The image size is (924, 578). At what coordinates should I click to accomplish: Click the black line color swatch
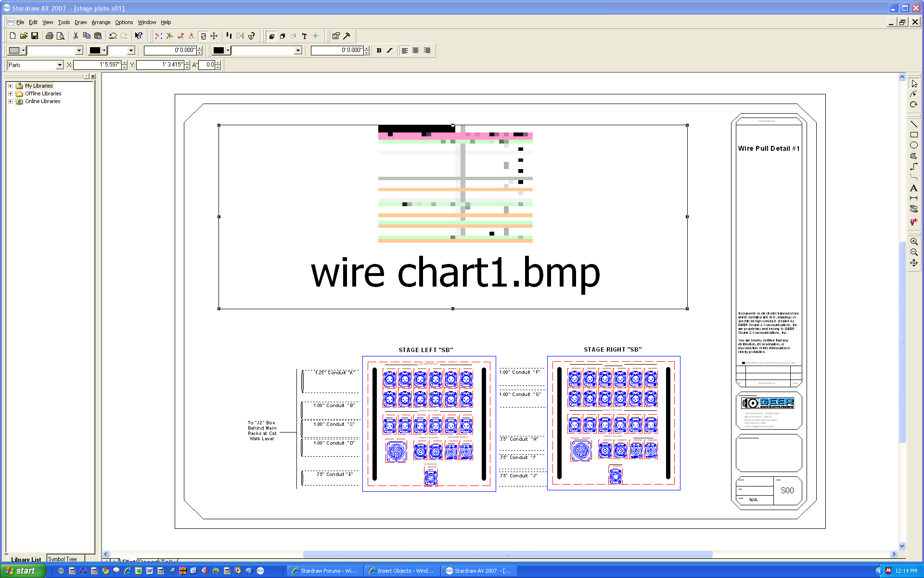pyautogui.click(x=95, y=51)
